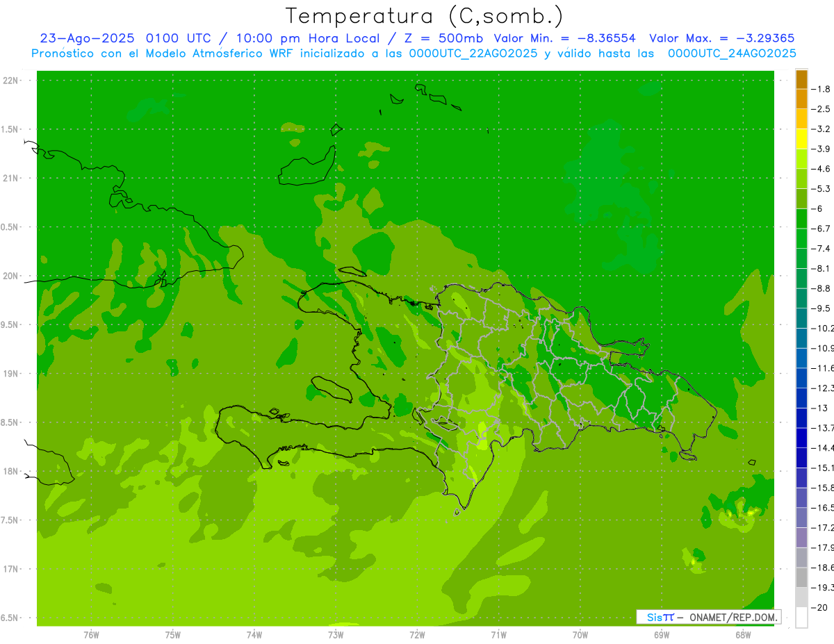The width and height of the screenshot is (834, 644).
Task: Select yellow legend swatch between -3.2 and -3.9
Action: click(801, 139)
